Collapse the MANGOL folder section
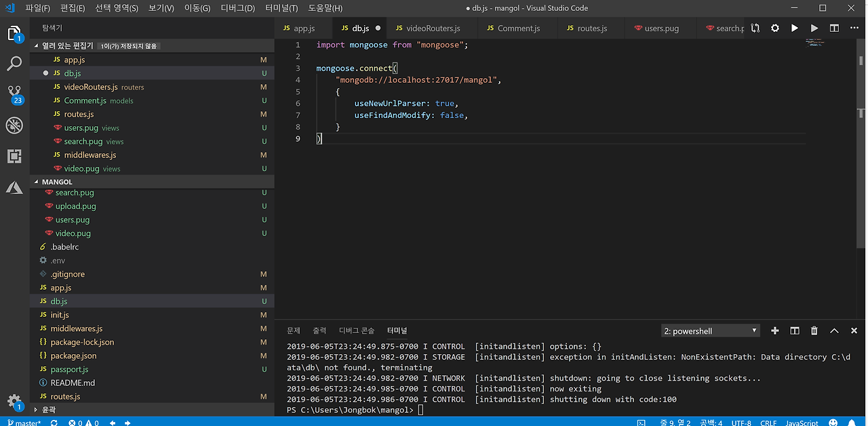Screen dimensions: 868x426 57,182
